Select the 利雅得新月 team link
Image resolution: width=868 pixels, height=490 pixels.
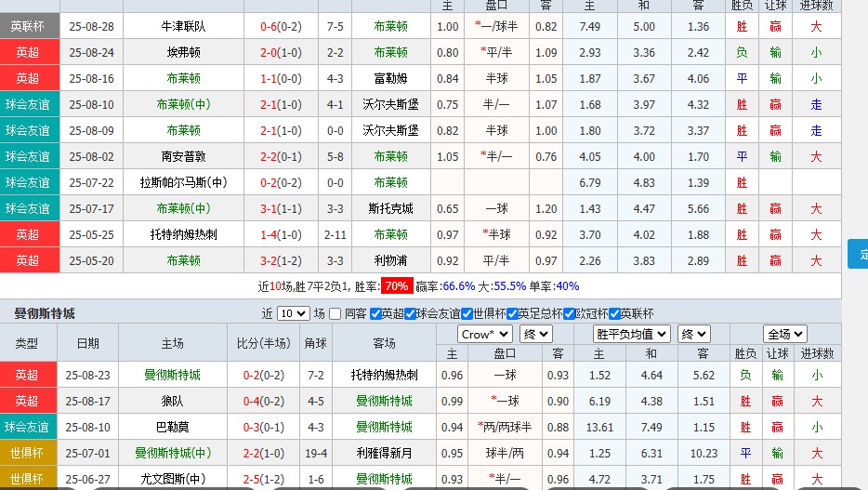click(x=384, y=453)
